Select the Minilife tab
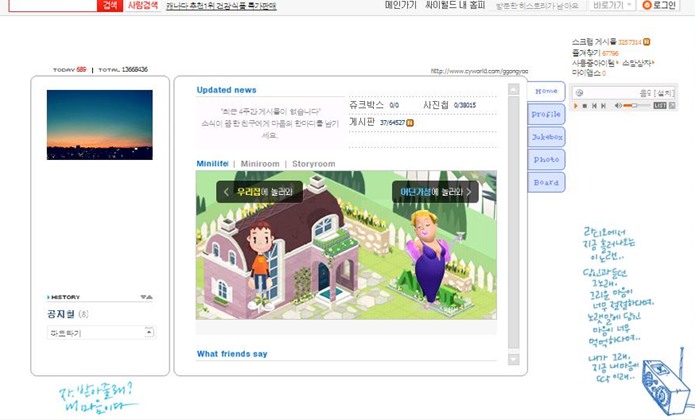Image resolution: width=695 pixels, height=420 pixels. pyautogui.click(x=212, y=163)
